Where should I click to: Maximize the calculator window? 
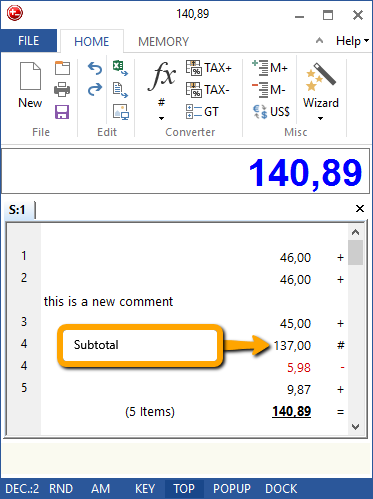328,15
